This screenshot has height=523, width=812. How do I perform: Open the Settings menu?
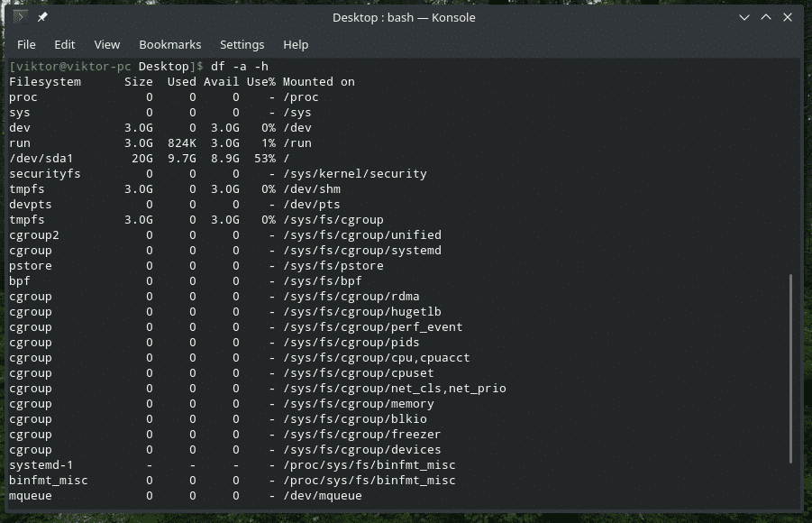pos(242,44)
